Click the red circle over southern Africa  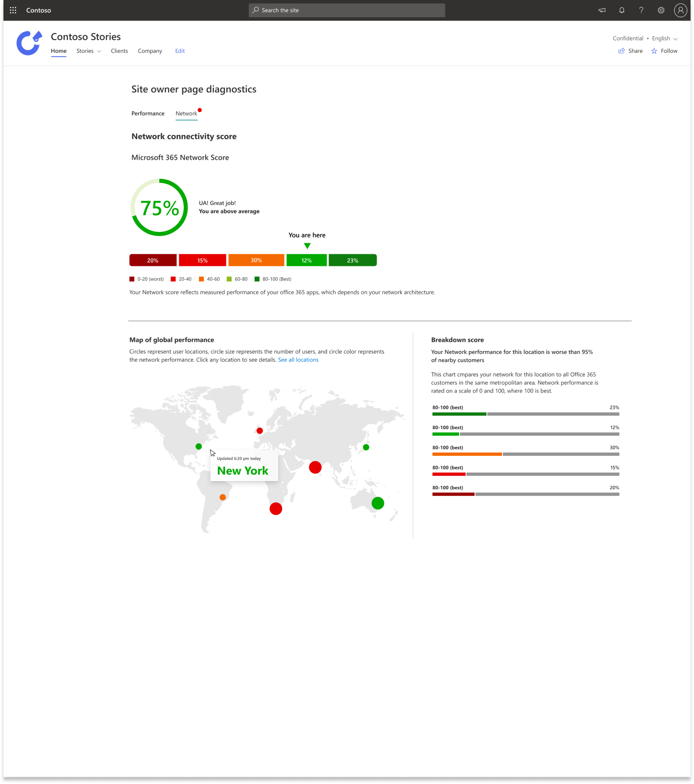(x=276, y=509)
